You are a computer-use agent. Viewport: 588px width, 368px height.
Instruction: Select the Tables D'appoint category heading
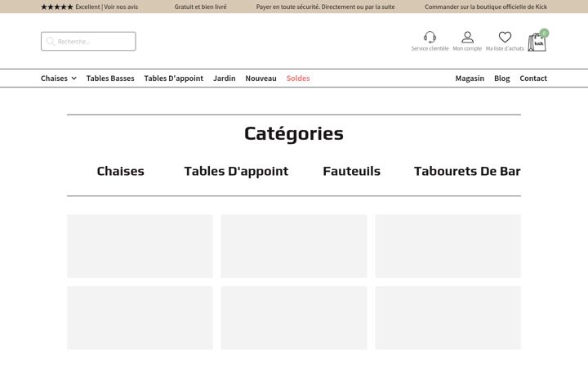point(236,171)
